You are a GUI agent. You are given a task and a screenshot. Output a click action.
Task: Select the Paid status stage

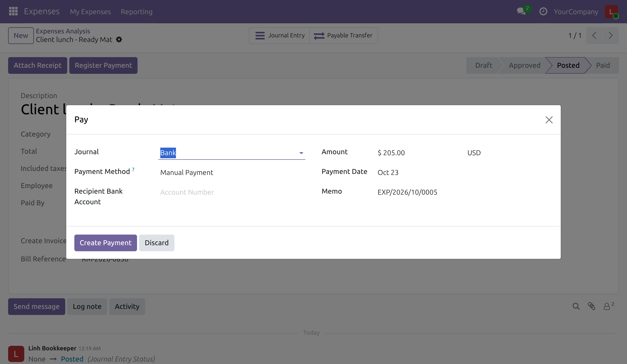tap(603, 65)
